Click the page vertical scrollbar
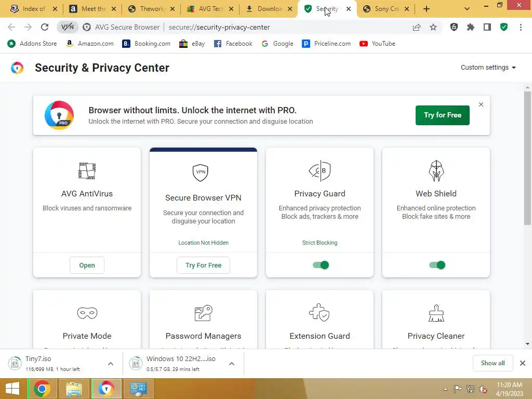 coord(527,158)
